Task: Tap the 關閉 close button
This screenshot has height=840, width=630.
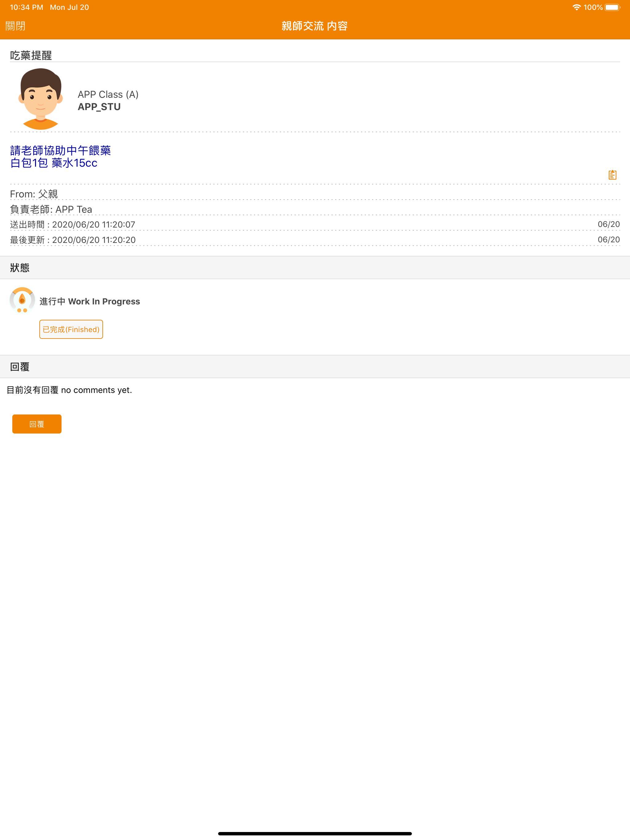Action: (x=15, y=26)
